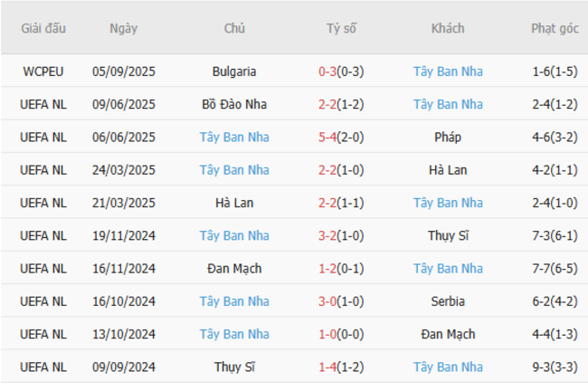
Task: Click the 'Ngày' column header
Action: [124, 29]
